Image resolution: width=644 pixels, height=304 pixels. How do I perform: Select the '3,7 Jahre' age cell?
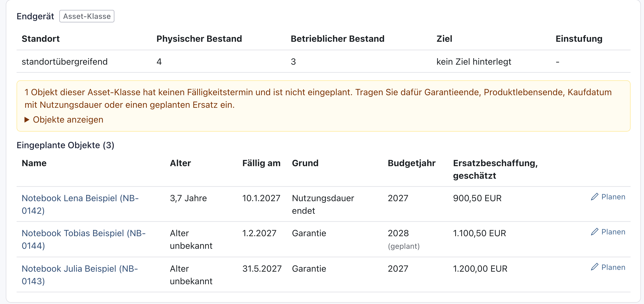click(188, 198)
